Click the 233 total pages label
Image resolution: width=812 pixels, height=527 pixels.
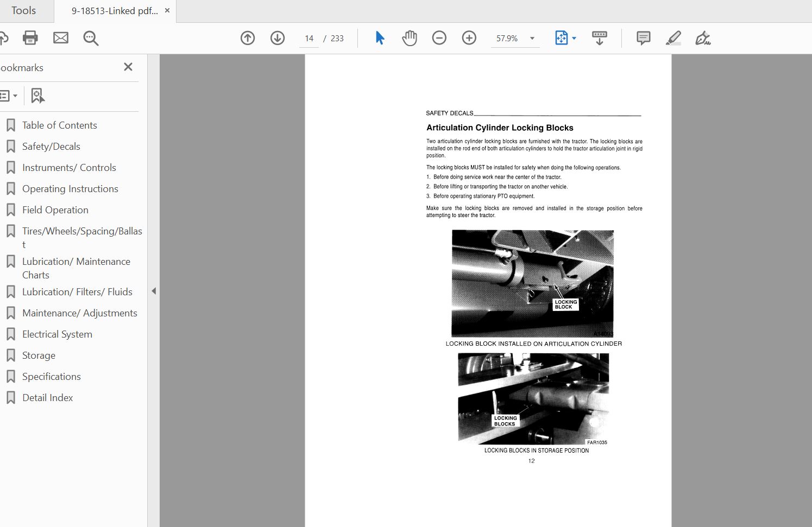[337, 39]
